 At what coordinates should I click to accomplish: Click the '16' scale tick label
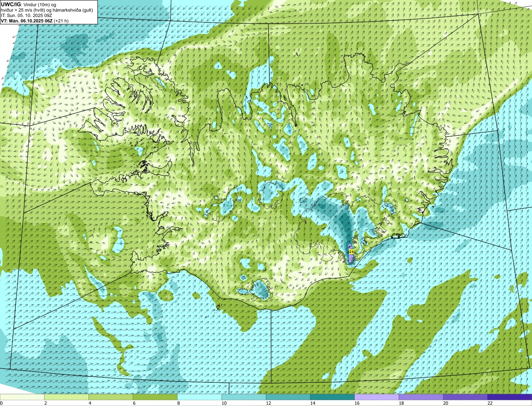pos(357,403)
